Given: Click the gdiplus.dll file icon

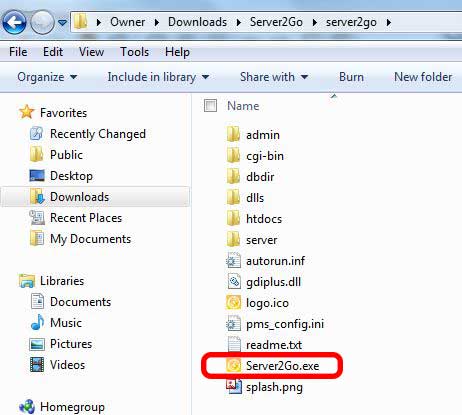Looking at the screenshot, I should coord(233,282).
